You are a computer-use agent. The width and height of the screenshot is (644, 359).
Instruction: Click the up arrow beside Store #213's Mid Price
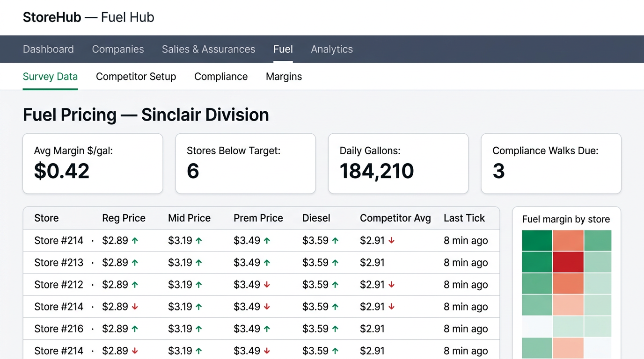(x=199, y=263)
